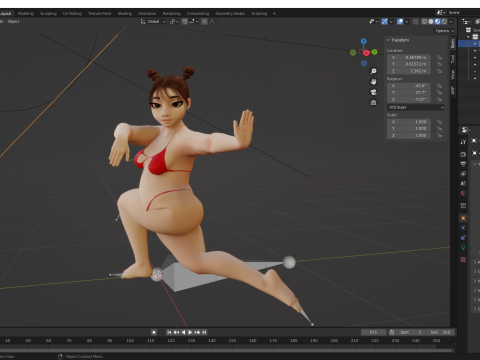Screen dimensions: 480x360
Task: Click the Scale X value field
Action: pos(409,122)
